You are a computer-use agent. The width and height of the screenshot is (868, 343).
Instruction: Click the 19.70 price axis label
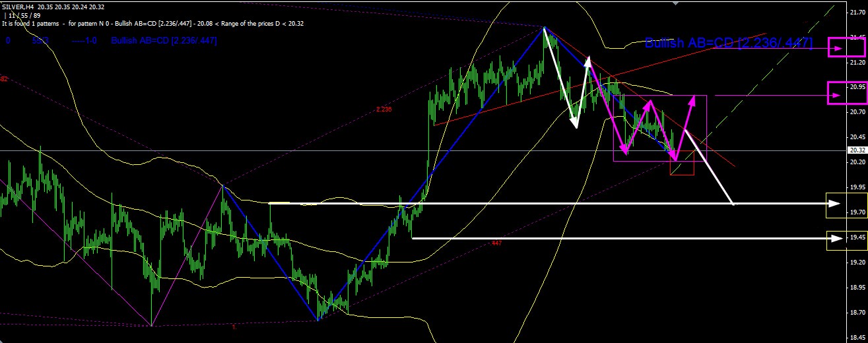coord(857,212)
